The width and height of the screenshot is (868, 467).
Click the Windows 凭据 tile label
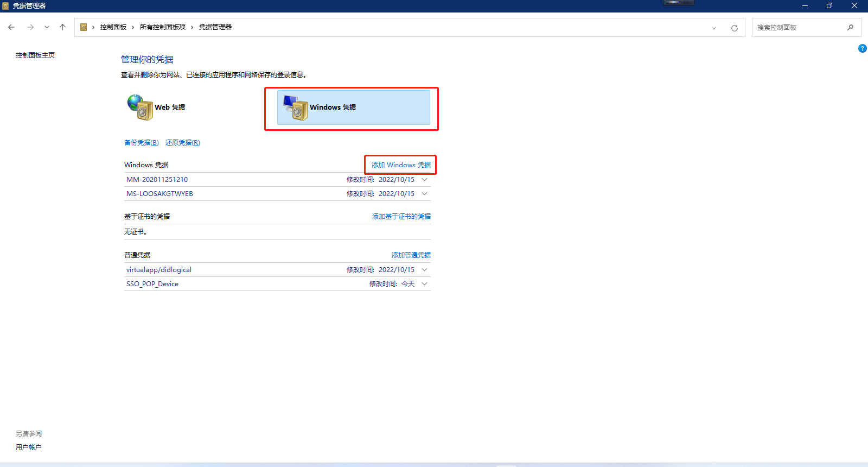point(333,108)
